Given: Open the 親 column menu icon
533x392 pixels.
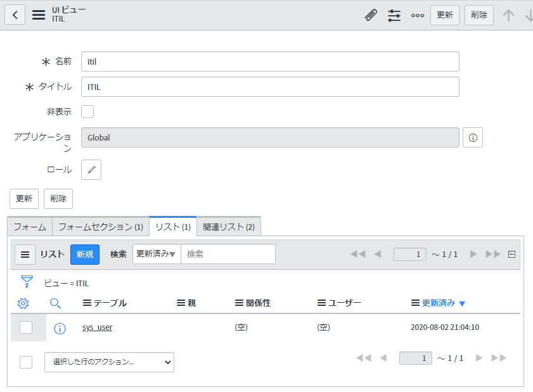Looking at the screenshot, I should click(x=181, y=303).
